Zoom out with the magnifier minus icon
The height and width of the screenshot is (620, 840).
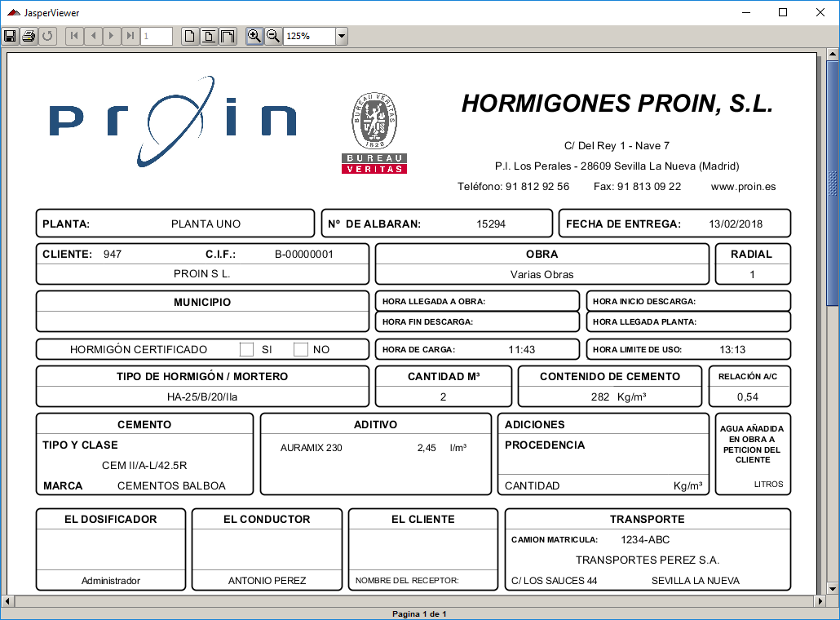(273, 36)
